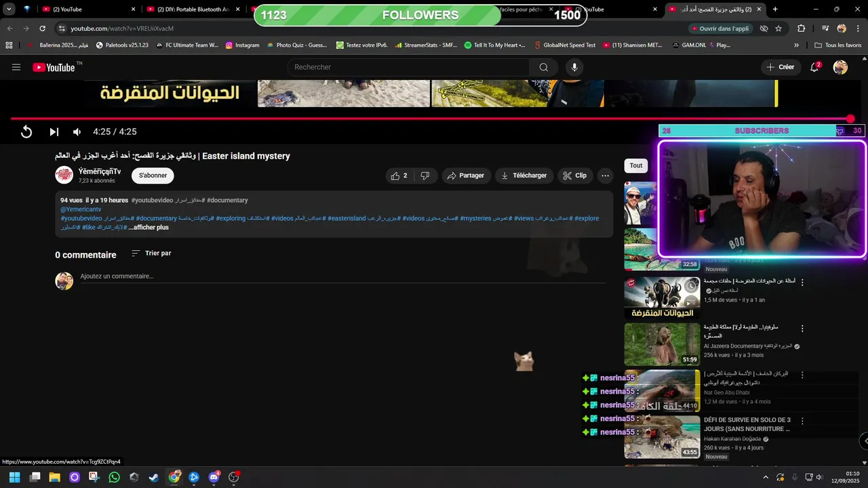Select the Tout filter chip
Viewport: 868px width, 488px height.
coord(636,165)
